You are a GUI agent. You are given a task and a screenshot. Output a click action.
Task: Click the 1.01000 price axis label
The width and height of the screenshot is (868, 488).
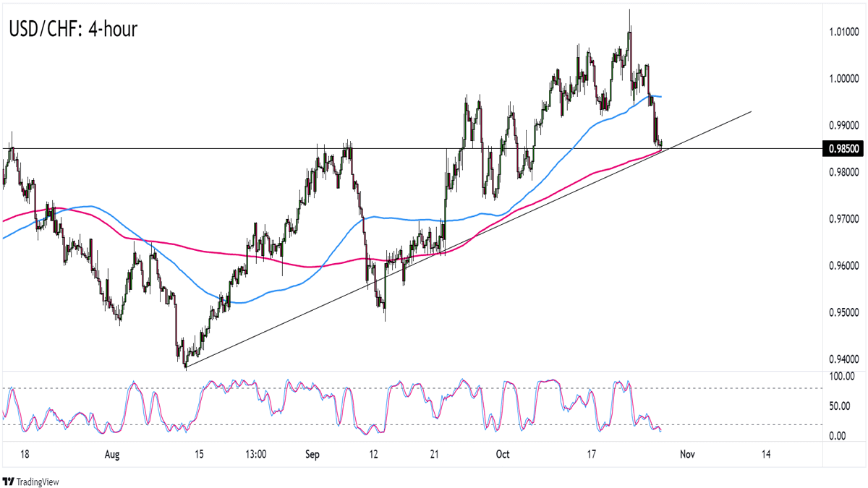(843, 32)
